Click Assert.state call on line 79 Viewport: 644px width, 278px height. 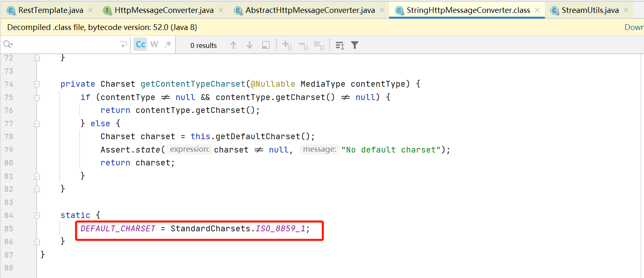(x=130, y=150)
